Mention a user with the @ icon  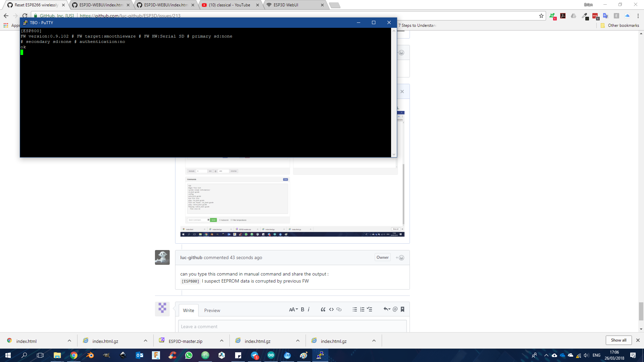point(395,309)
